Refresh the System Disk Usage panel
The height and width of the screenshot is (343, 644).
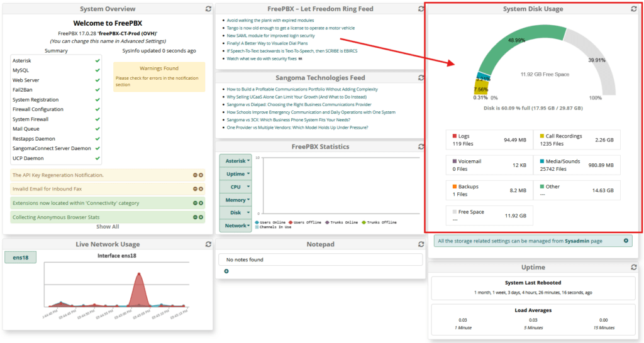634,9
